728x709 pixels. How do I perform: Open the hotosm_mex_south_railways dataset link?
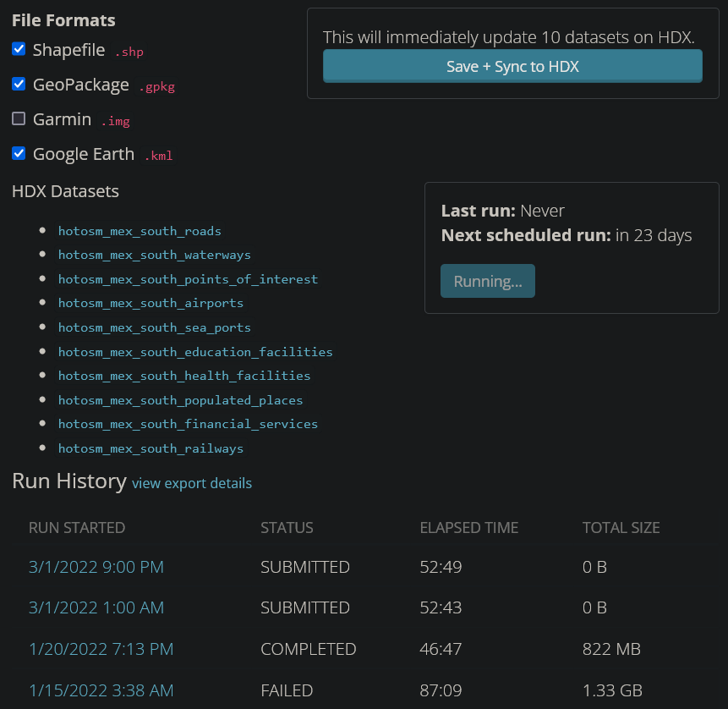151,448
